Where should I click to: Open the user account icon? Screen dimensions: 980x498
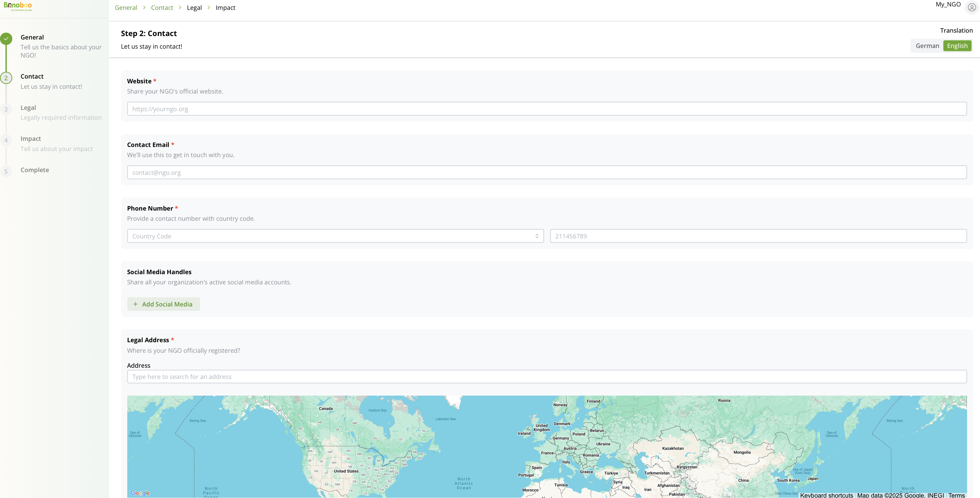[971, 7]
